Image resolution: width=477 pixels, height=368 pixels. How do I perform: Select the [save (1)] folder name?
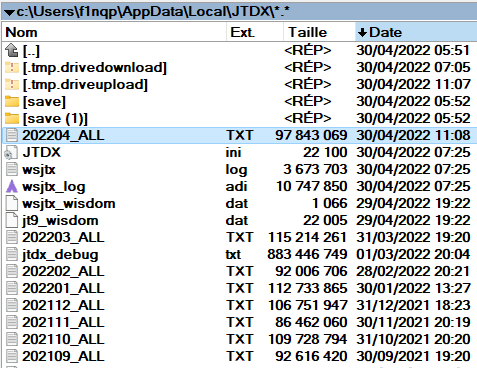[55, 119]
